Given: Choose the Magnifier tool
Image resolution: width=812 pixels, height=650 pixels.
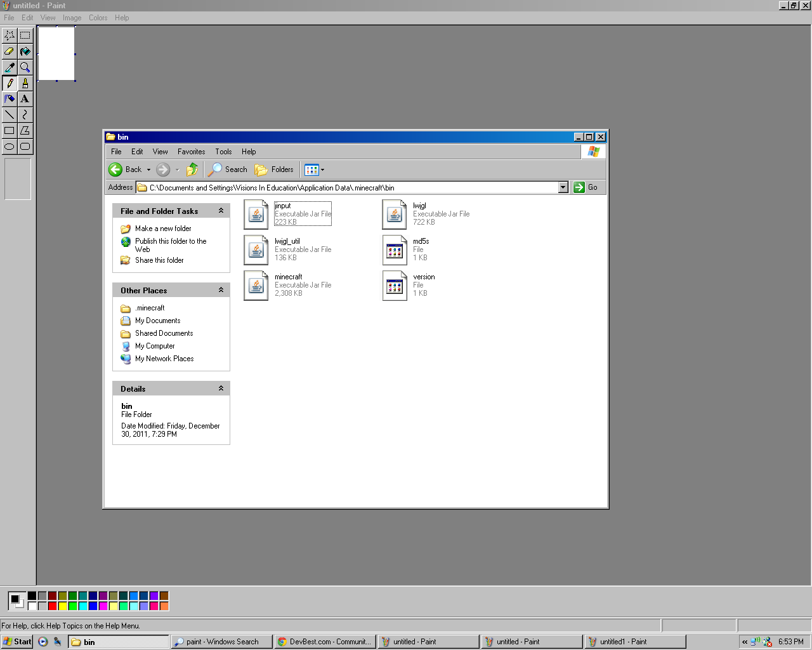Looking at the screenshot, I should pos(25,67).
